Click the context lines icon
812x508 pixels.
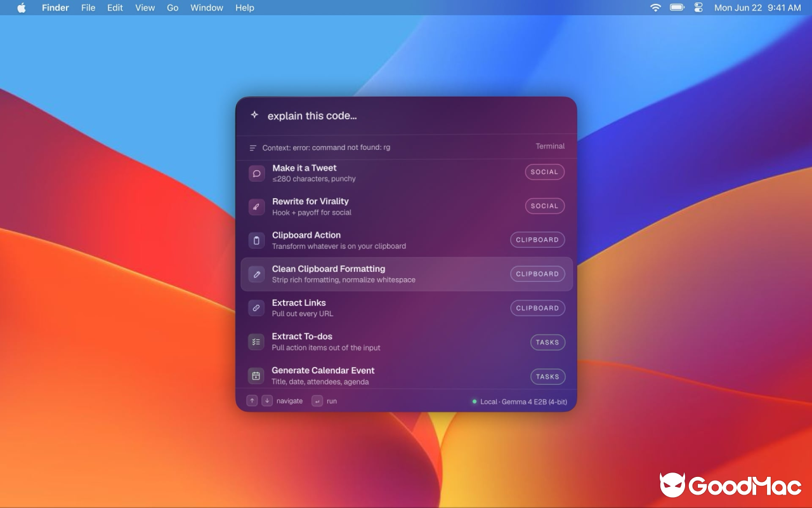253,148
